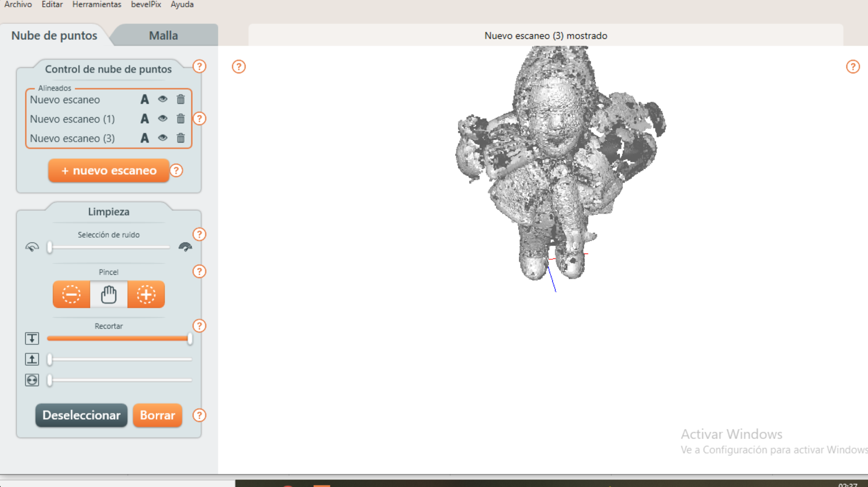Screen dimensions: 868x487
Task: Switch to the Malla tab
Action: (163, 35)
